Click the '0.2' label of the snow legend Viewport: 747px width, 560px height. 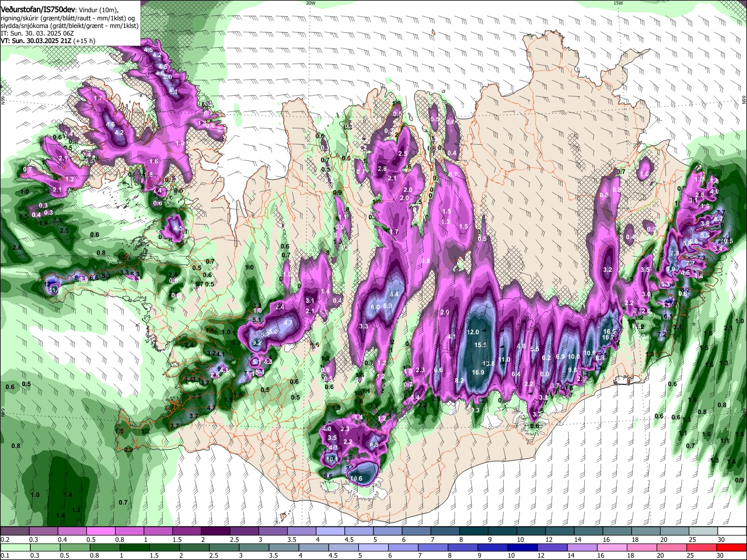[5, 540]
